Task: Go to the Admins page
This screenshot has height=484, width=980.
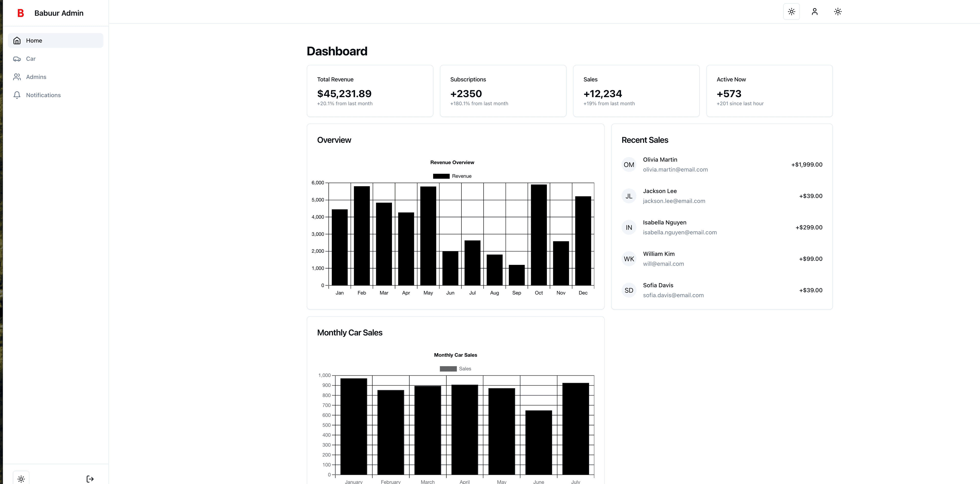Action: (36, 77)
